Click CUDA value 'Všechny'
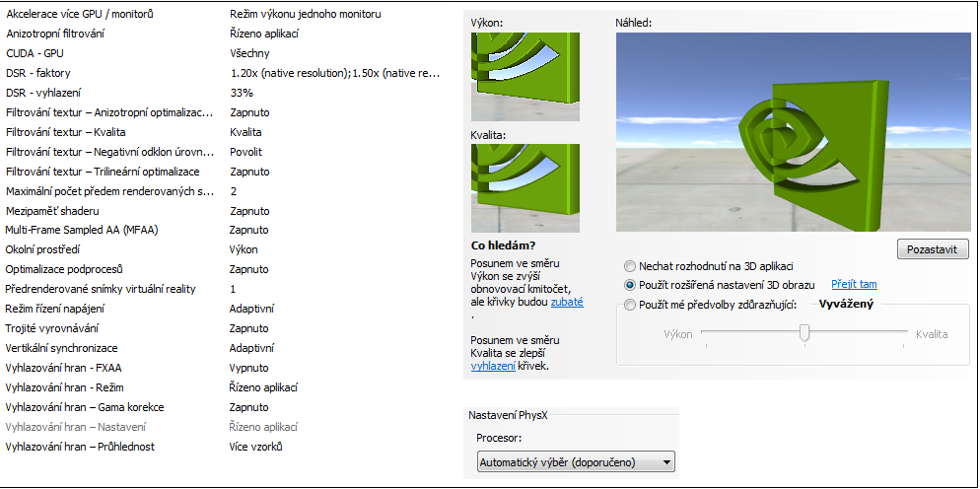Viewport: 980px width, 489px height. point(249,53)
